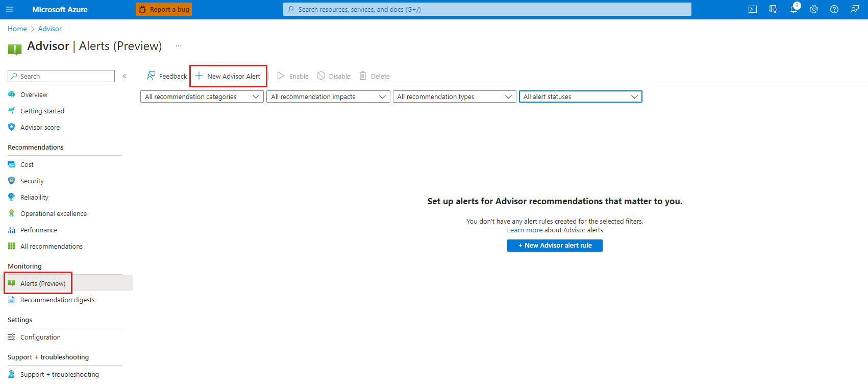This screenshot has width=868, height=387.
Task: Click the Advisor breadcrumb link
Action: (50, 29)
